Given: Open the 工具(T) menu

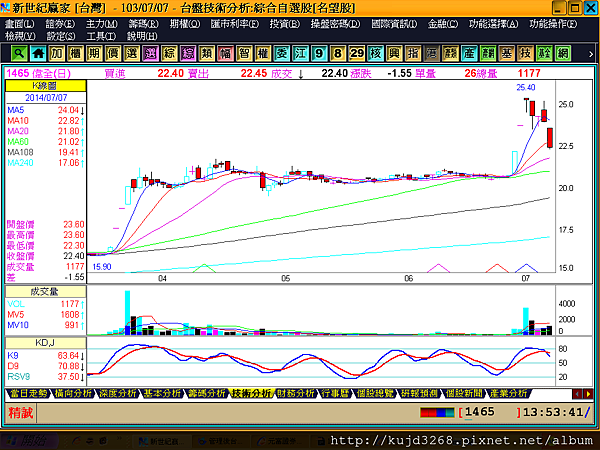Looking at the screenshot, I should coord(101,36).
